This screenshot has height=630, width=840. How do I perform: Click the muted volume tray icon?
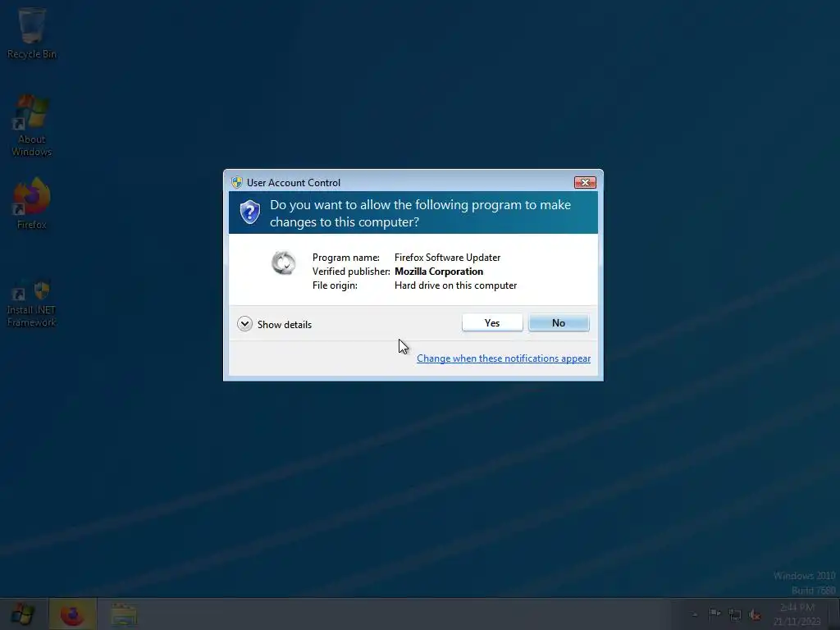(756, 614)
